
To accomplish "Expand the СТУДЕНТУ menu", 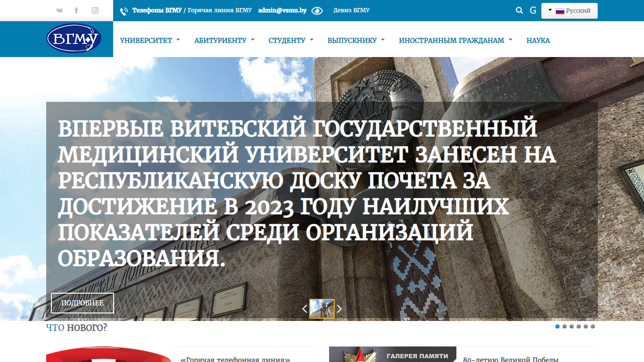I will (x=291, y=41).
